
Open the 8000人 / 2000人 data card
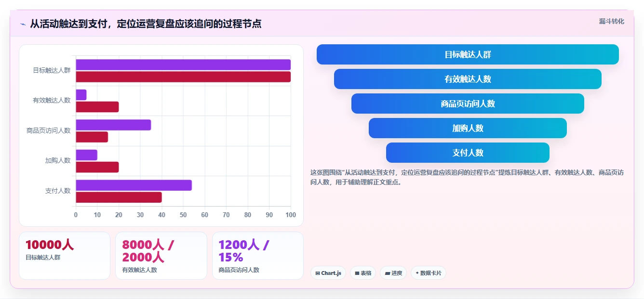(161, 255)
